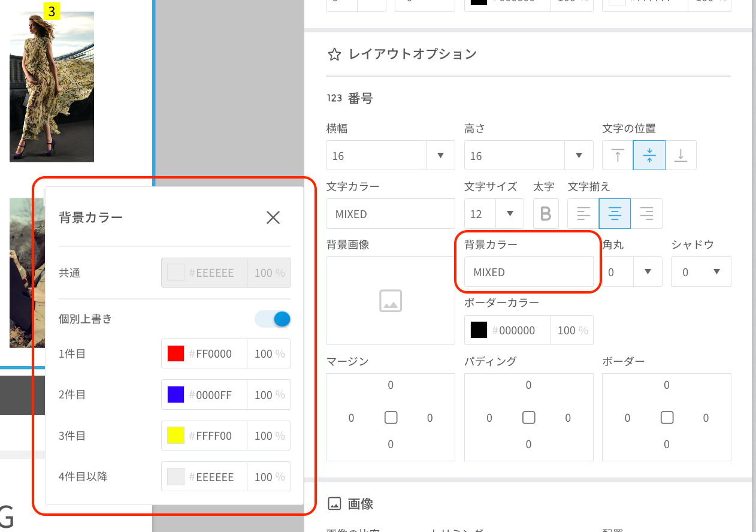This screenshot has width=756, height=532.
Task: Click the マージン bottom value 0
Action: [391, 445]
